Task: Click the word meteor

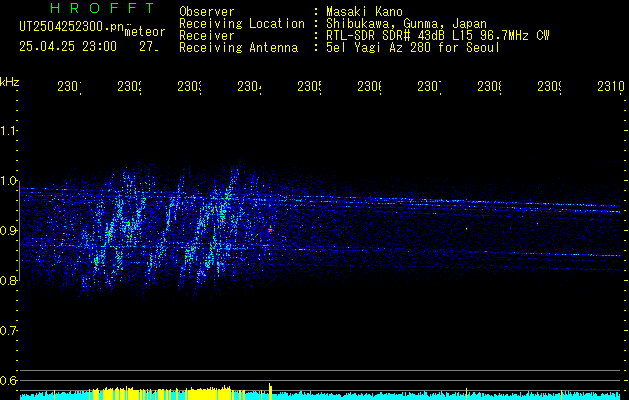Action: pos(145,32)
